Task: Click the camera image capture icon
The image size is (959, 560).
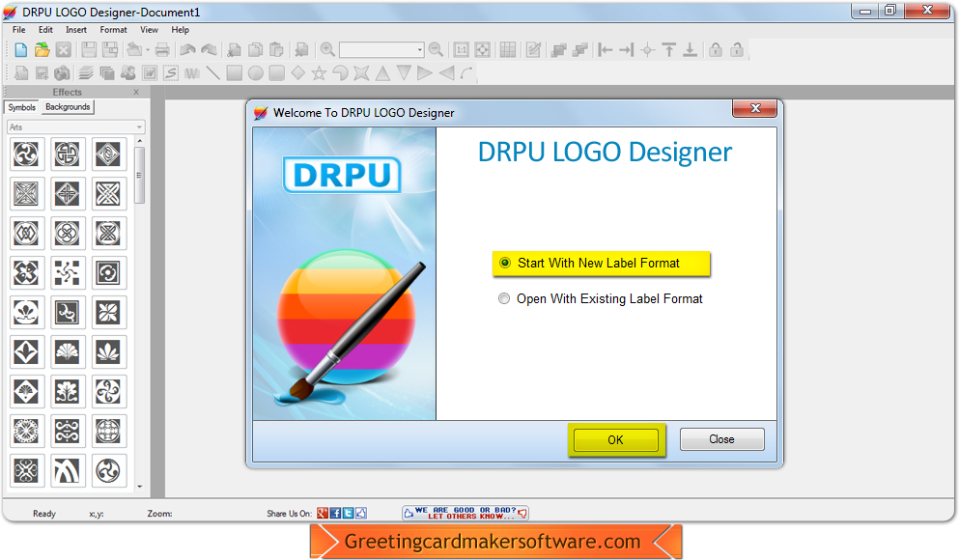Action: 63,73
